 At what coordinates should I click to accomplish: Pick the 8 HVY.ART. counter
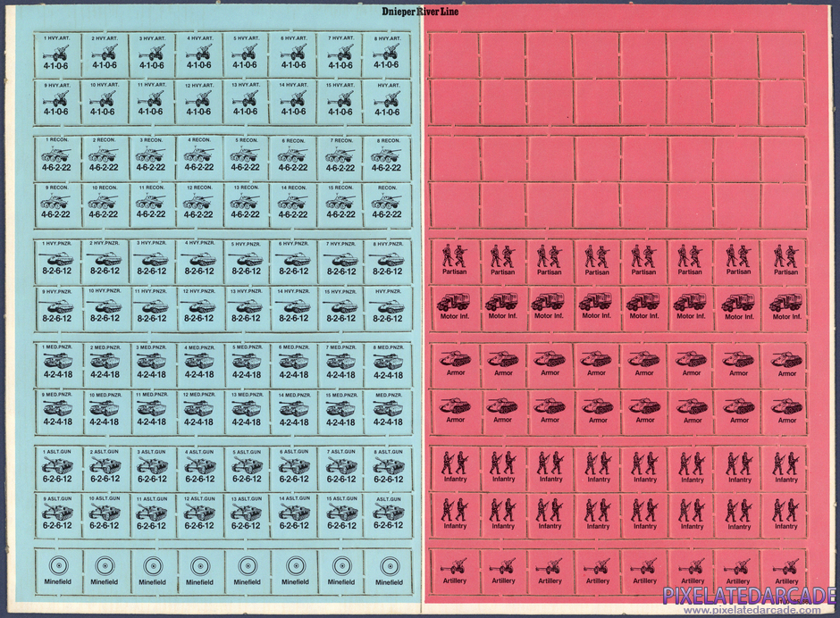pos(387,54)
